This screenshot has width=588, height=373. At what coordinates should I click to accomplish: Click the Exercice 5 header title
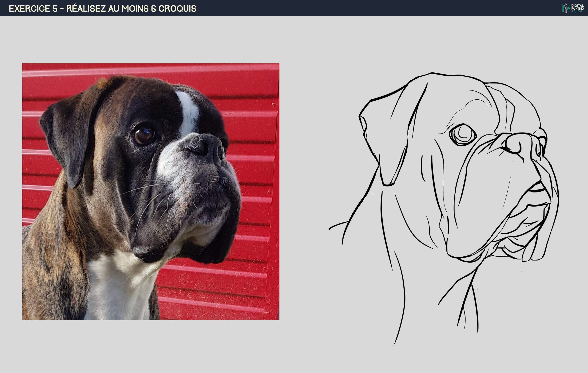click(x=102, y=8)
